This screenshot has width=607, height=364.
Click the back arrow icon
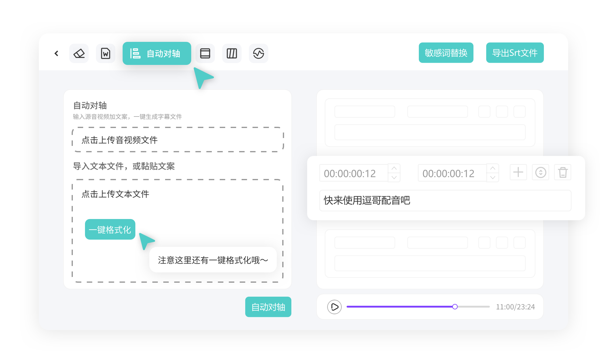click(x=56, y=53)
